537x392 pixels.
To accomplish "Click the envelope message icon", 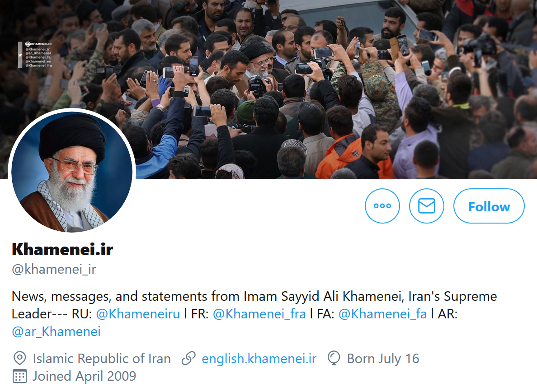I will [x=426, y=206].
